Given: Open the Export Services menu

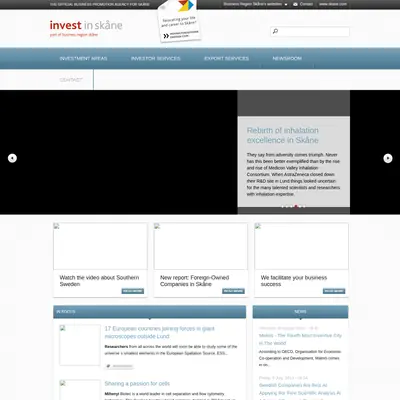Looking at the screenshot, I should (x=226, y=58).
